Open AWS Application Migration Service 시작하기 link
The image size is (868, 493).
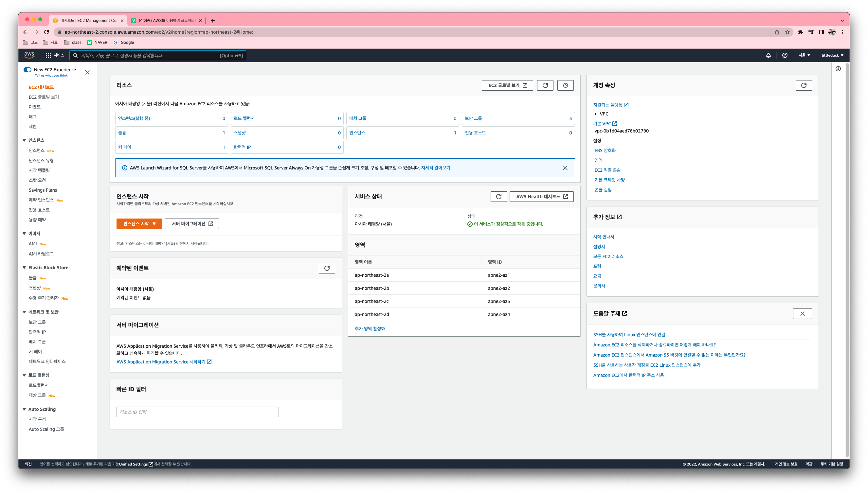(x=164, y=361)
